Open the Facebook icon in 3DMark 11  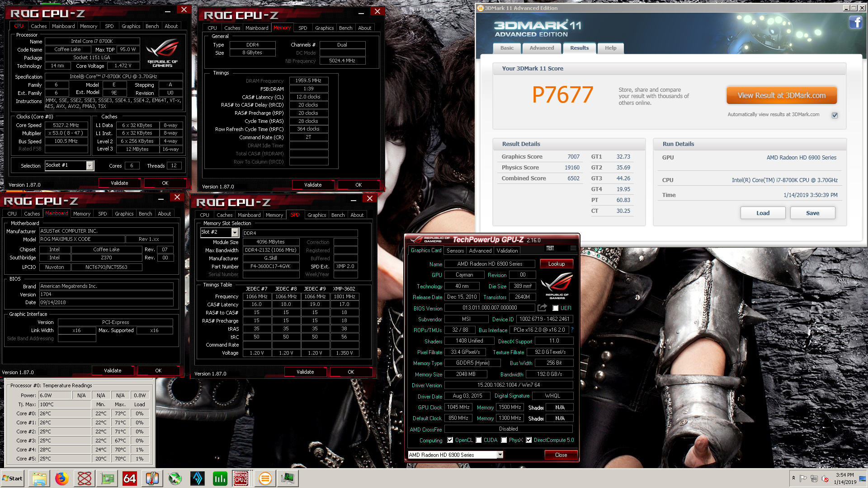pos(855,22)
